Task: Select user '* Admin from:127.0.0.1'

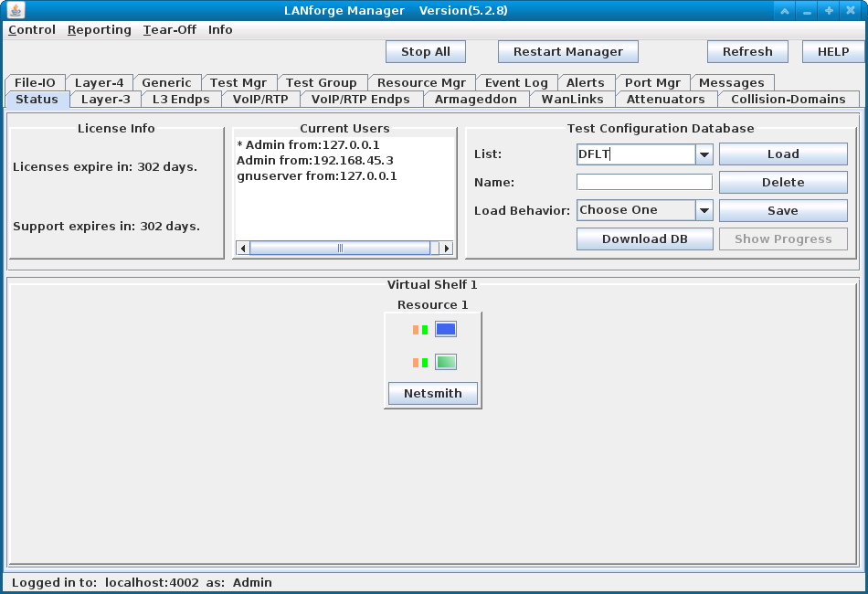Action: pos(308,145)
